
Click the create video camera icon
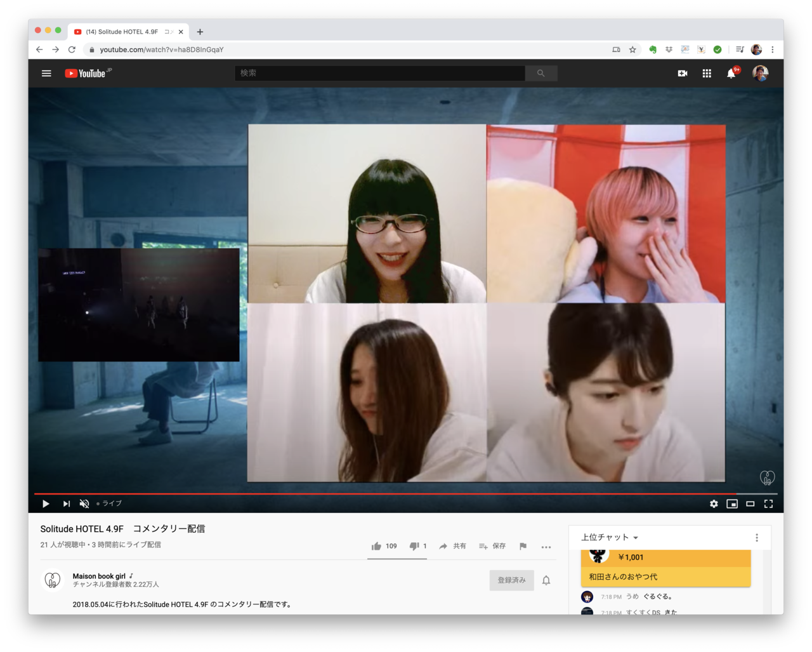tap(683, 74)
